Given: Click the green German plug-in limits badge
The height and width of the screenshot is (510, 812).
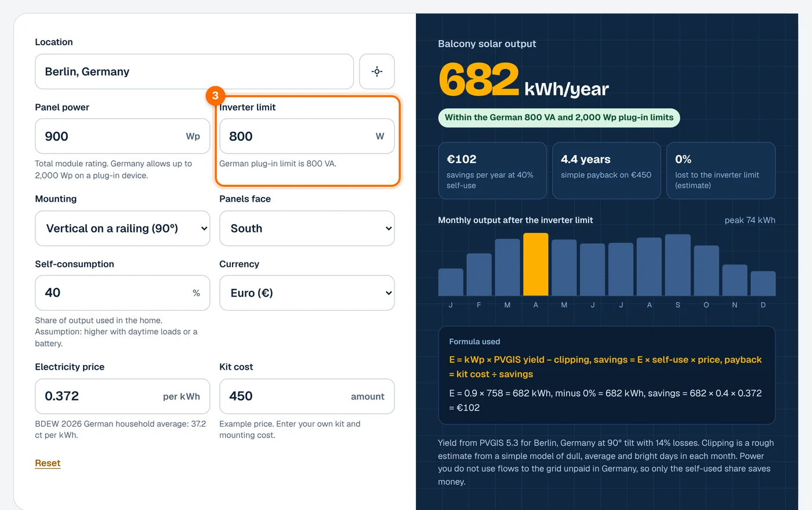Looking at the screenshot, I should tap(559, 118).
